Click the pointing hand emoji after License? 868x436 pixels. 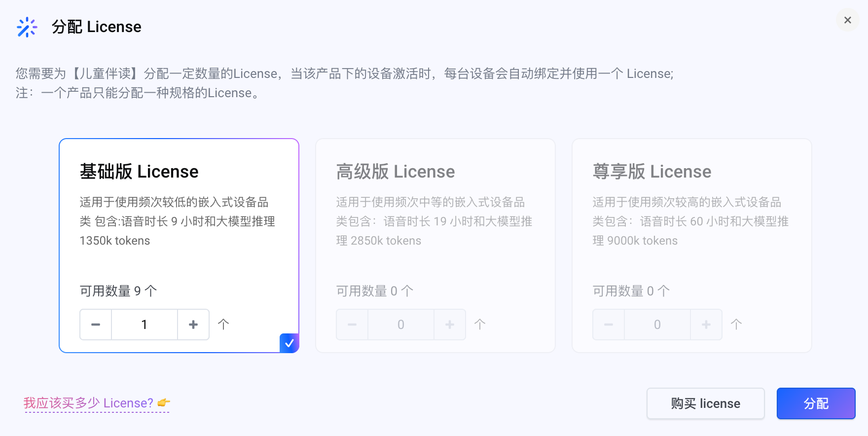164,403
